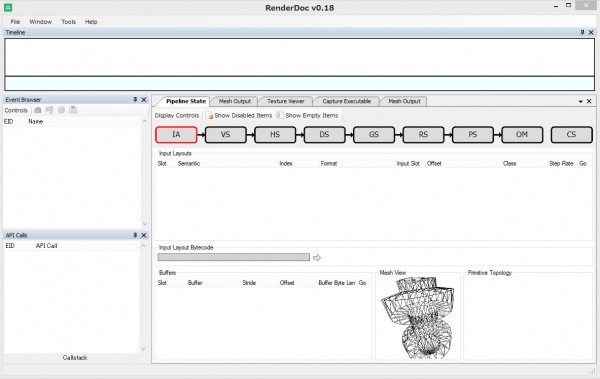Click the binoculars find icon in Event Browser
This screenshot has height=379, width=600.
[38, 110]
